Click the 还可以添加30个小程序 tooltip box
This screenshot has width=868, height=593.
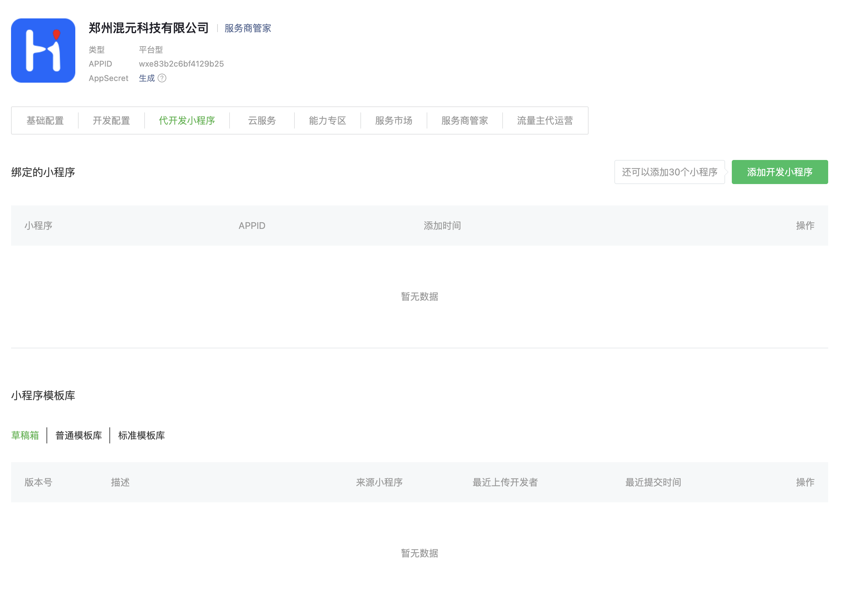(669, 172)
